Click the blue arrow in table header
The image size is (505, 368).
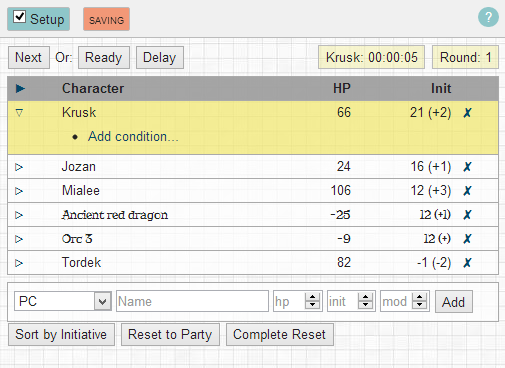tap(20, 88)
